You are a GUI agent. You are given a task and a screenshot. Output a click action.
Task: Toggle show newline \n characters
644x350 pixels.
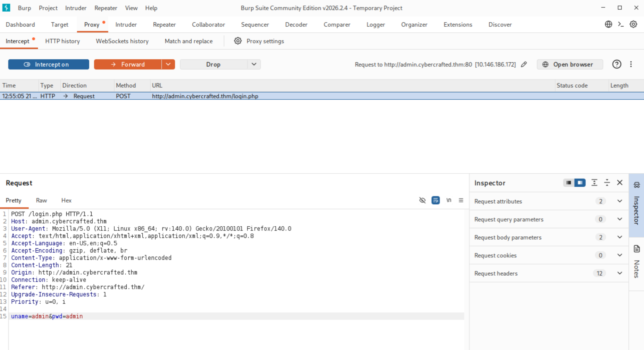coord(449,200)
